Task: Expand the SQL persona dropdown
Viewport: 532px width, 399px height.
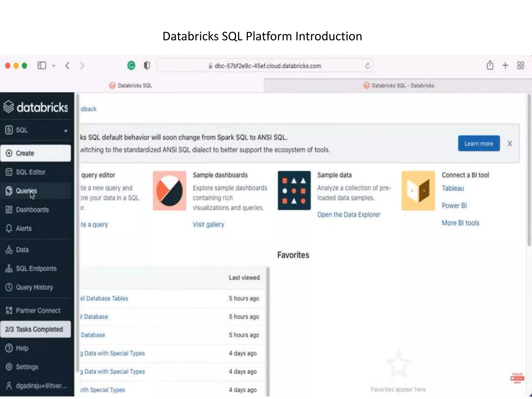Action: point(66,130)
